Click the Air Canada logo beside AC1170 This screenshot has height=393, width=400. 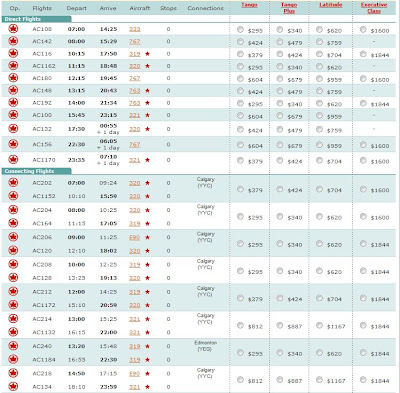13,160
